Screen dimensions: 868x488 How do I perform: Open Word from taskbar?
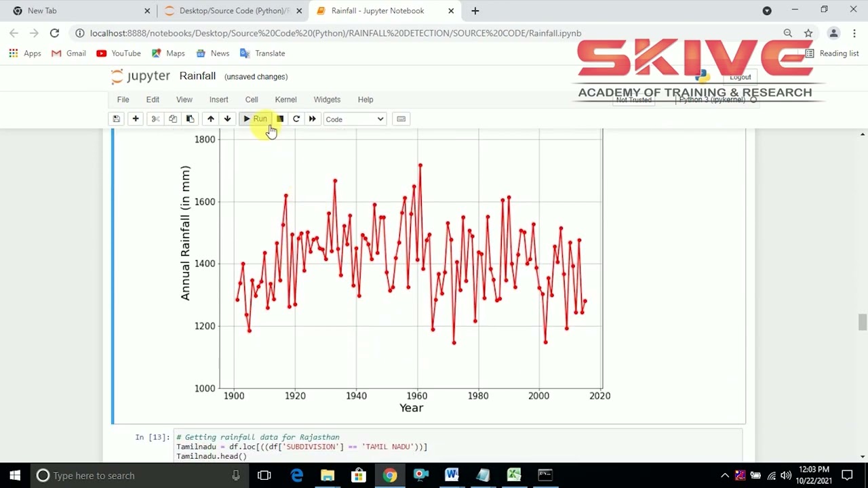[452, 476]
